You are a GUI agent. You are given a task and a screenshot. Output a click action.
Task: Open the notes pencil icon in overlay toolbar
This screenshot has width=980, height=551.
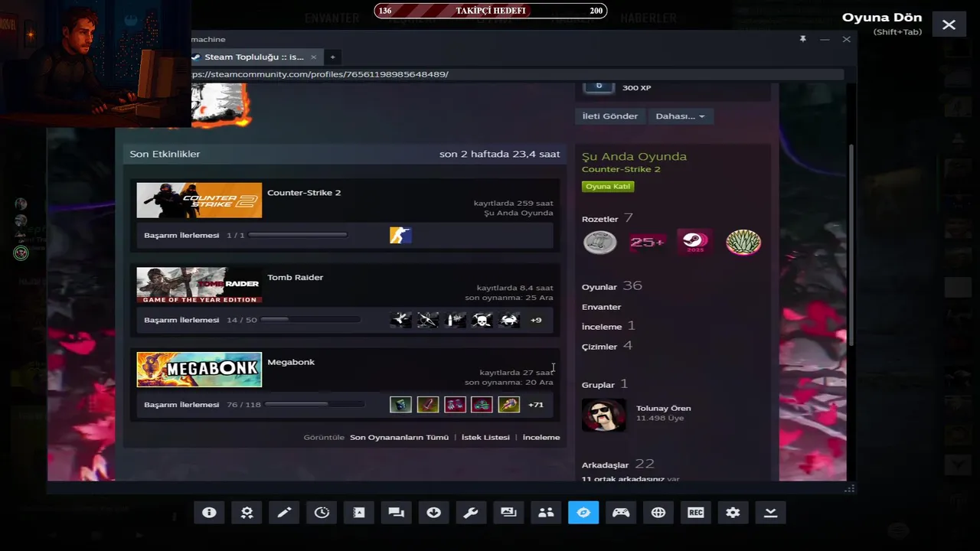[284, 513]
